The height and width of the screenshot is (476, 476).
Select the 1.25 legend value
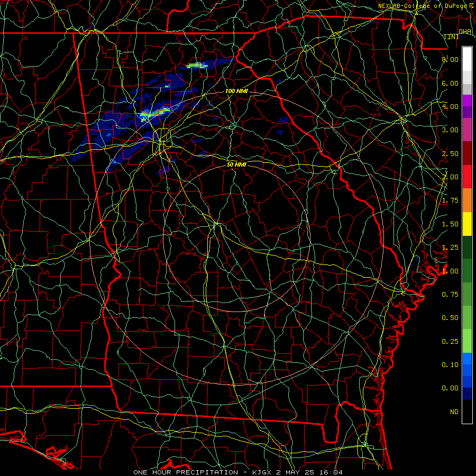[450, 248]
